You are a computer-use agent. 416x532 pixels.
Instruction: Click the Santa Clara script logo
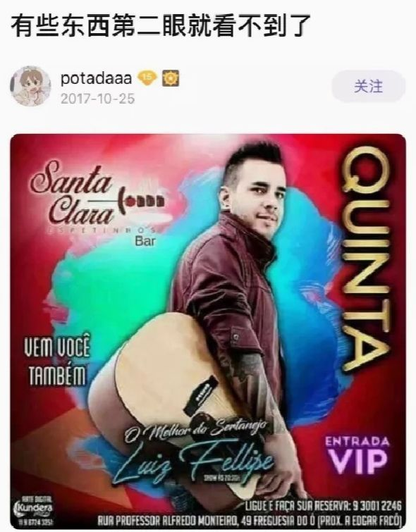coord(73,193)
